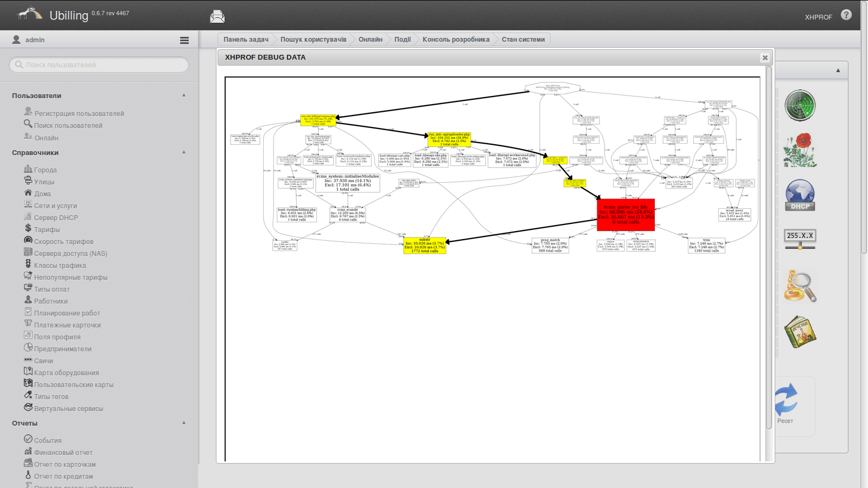868x488 pixels.
Task: Click the Сервера доступа (NAS) icon
Action: coord(28,252)
